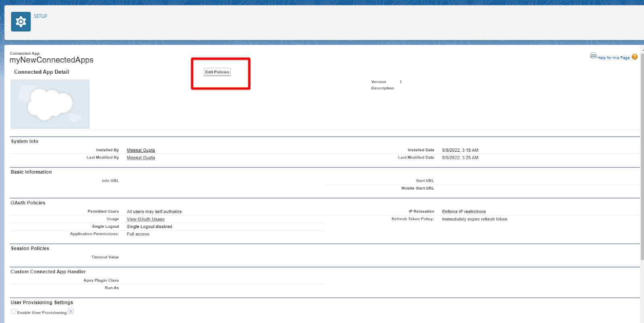Click the Setup gear icon
This screenshot has height=323, width=644.
(x=21, y=22)
